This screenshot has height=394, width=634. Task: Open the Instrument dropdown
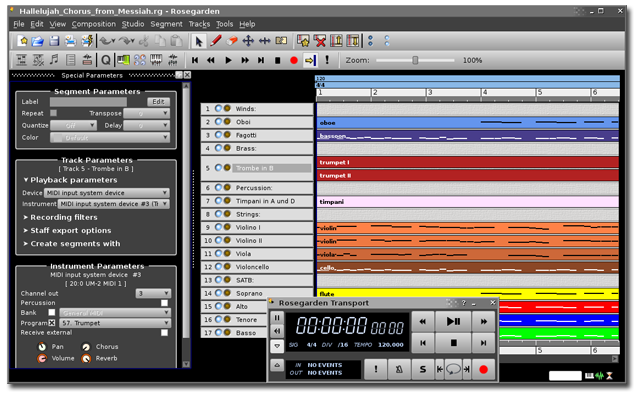point(114,204)
